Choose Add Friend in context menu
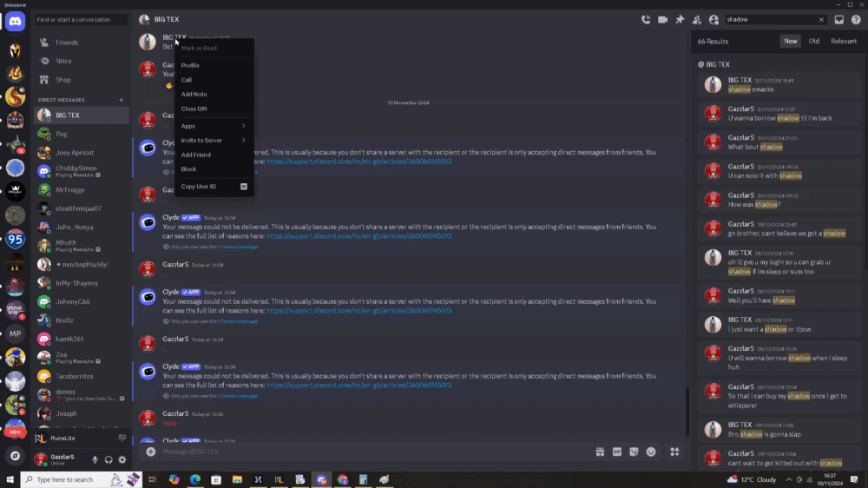This screenshot has height=488, width=868. (x=214, y=155)
